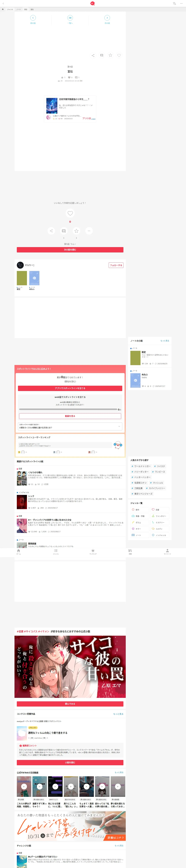Go to next episode (次の話) at top
This screenshot has width=186, height=868.
[107, 19]
